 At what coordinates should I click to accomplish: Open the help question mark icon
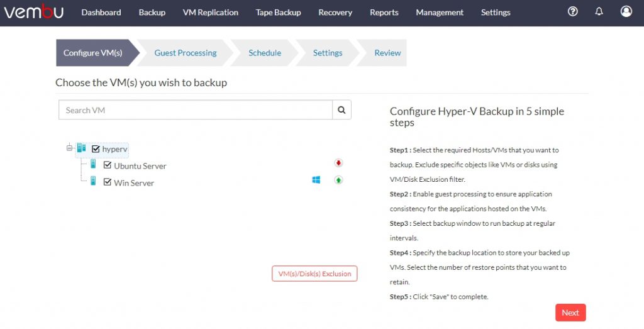pos(572,11)
